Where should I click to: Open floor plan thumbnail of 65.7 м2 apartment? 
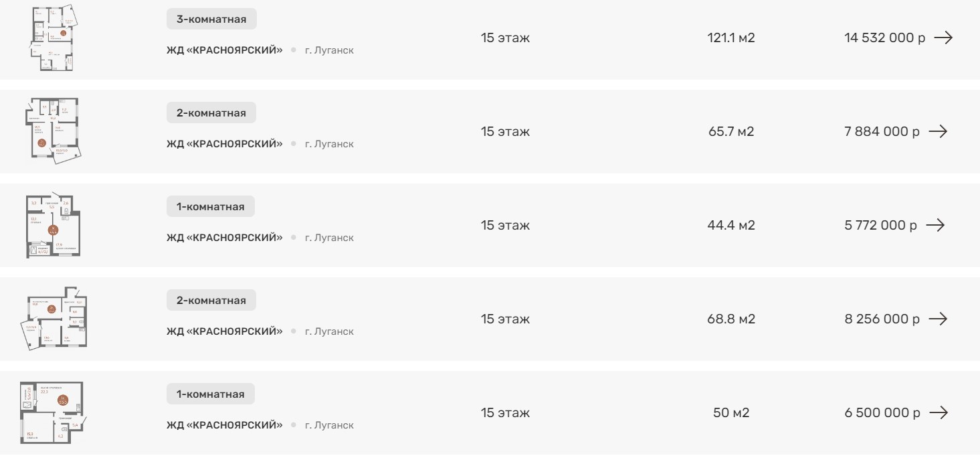(x=54, y=131)
